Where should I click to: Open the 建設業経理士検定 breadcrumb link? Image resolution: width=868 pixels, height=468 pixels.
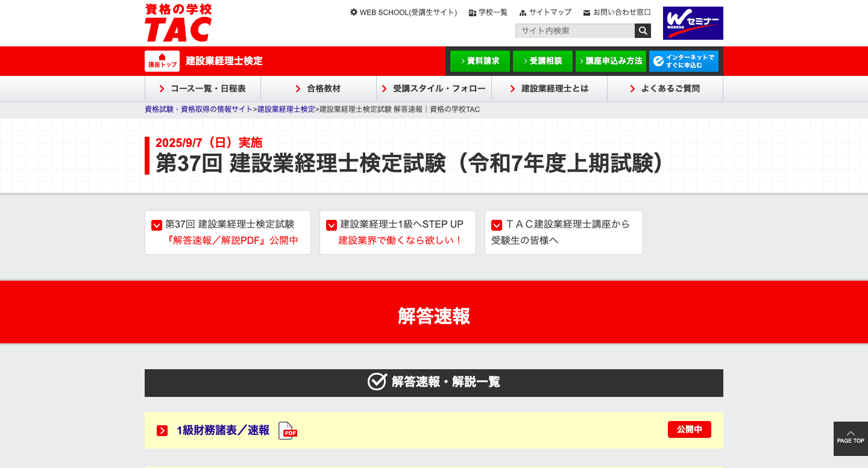[286, 110]
